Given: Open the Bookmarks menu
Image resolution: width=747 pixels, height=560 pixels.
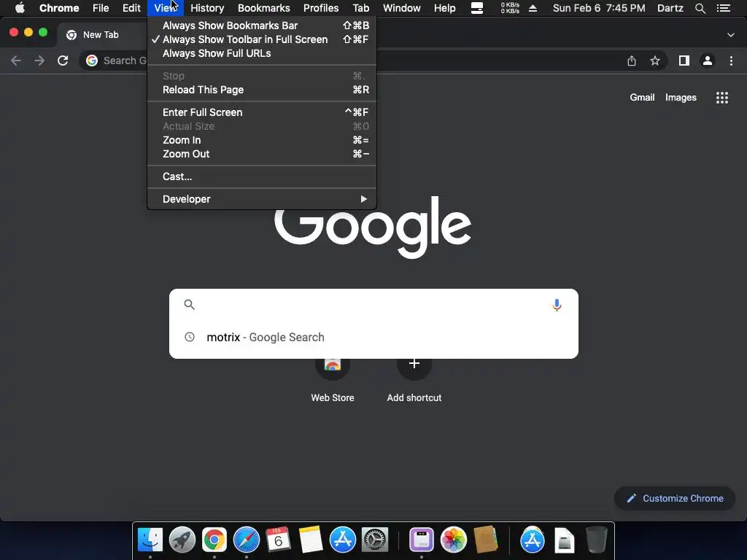Looking at the screenshot, I should click(264, 8).
